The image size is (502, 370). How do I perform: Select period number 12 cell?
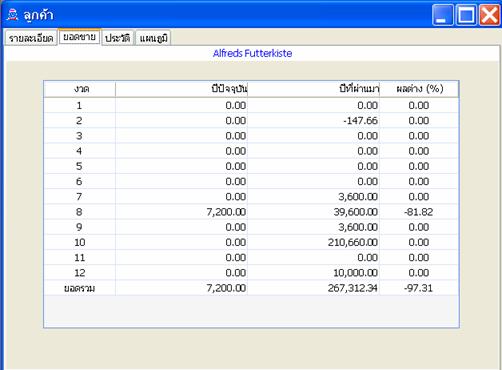[80, 273]
